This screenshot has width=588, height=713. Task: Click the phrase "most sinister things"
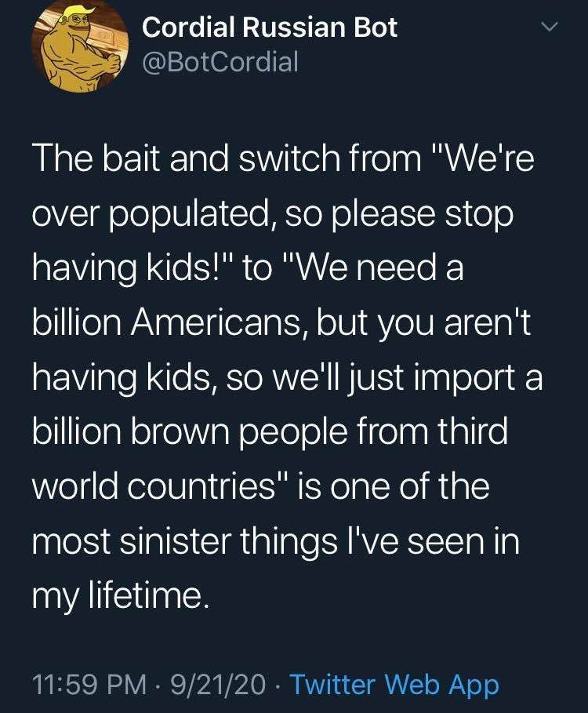pos(191,543)
